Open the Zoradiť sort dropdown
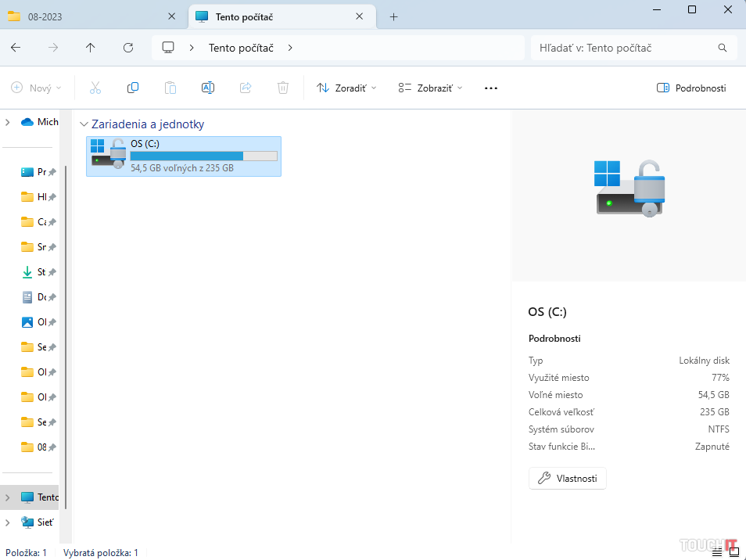The height and width of the screenshot is (560, 746). coord(346,88)
